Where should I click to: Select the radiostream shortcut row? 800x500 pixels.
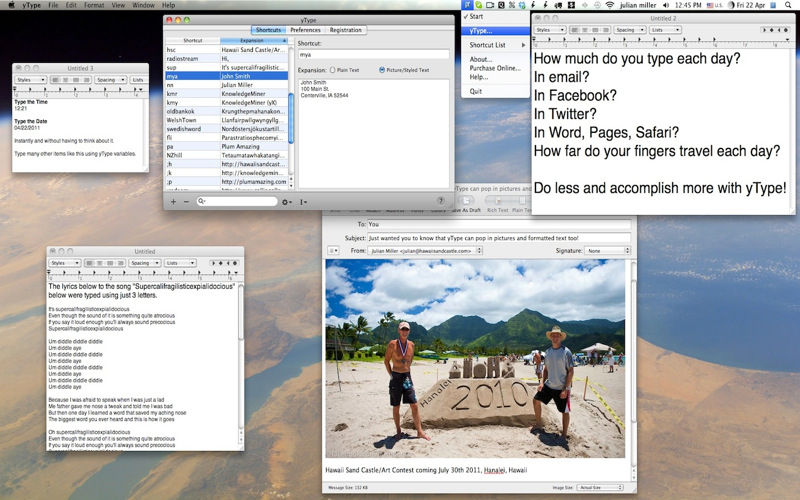coord(227,58)
